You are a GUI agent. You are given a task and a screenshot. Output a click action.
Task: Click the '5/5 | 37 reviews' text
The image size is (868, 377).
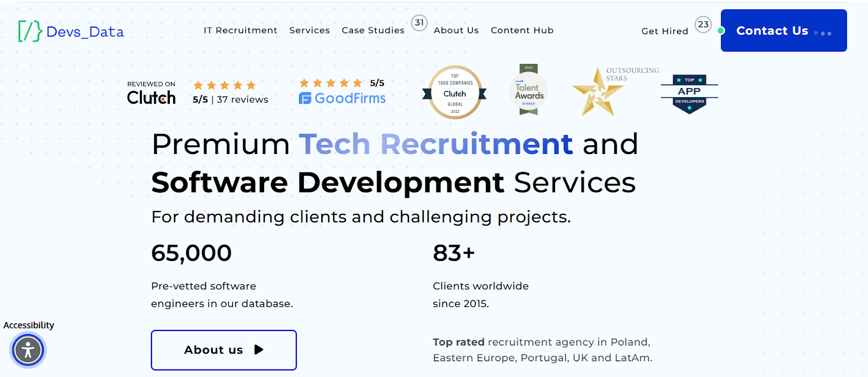231,100
